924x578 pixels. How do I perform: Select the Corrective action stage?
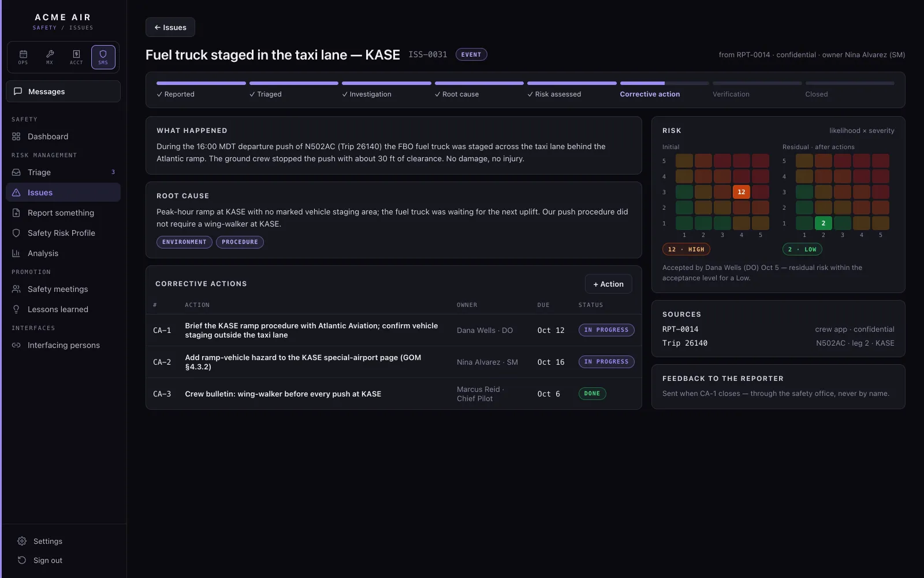664,90
